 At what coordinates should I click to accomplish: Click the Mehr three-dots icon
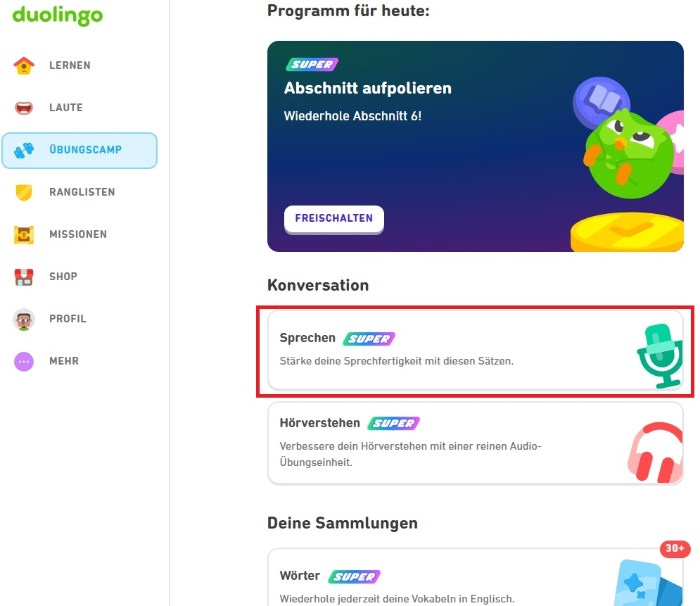(x=24, y=361)
